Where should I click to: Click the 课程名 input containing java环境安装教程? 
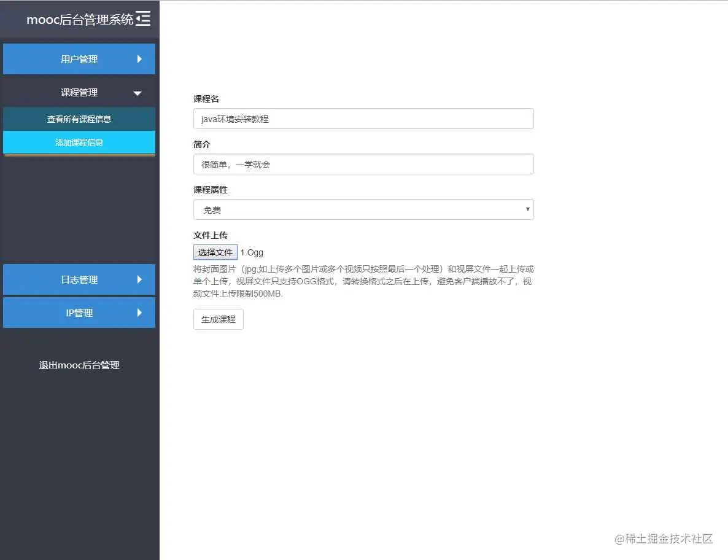tap(363, 119)
